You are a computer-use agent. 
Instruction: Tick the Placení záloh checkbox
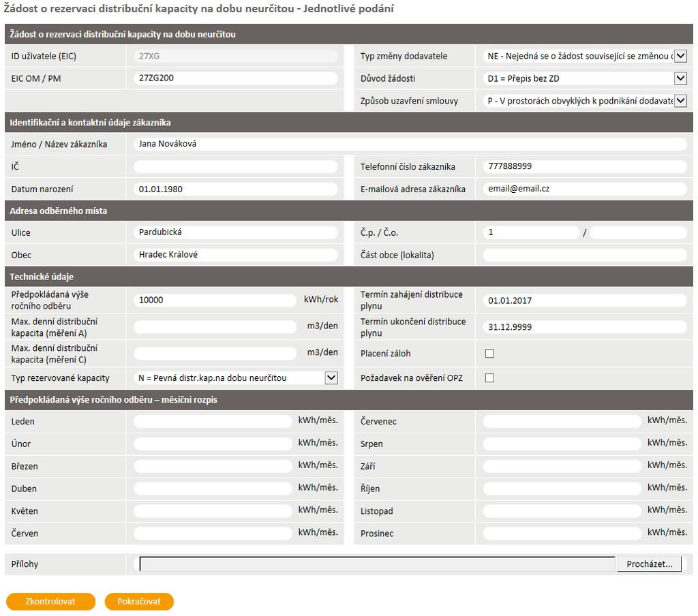(489, 354)
